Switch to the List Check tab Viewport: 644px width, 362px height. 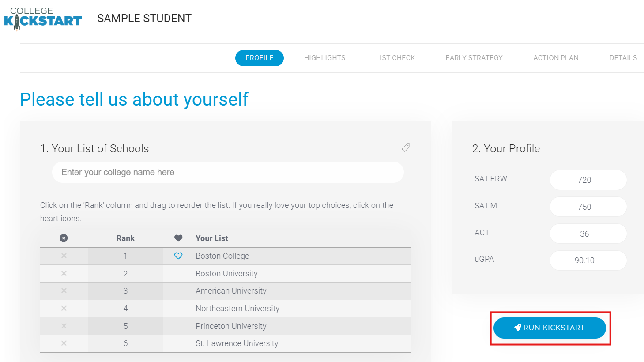point(395,58)
